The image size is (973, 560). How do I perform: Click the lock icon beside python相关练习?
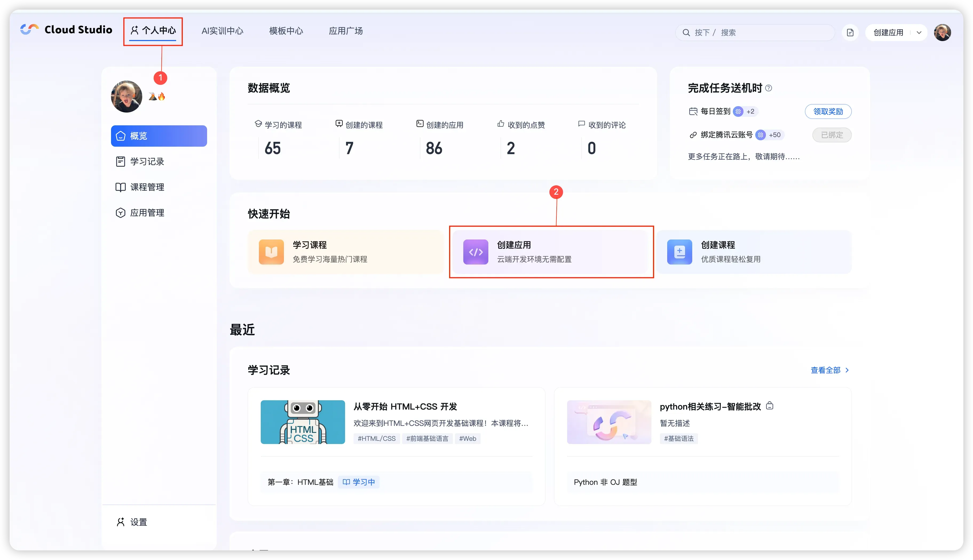(x=770, y=406)
